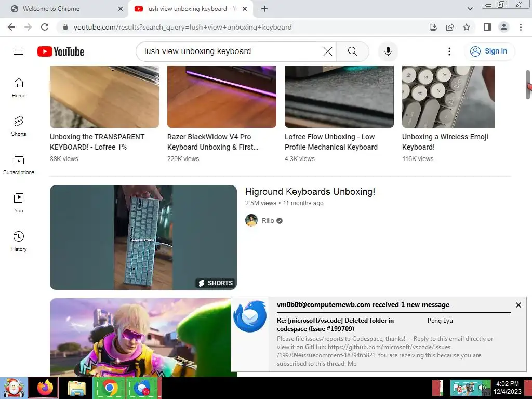The width and height of the screenshot is (532, 399).
Task: Open the Santa start button on taskbar
Action: [x=14, y=388]
